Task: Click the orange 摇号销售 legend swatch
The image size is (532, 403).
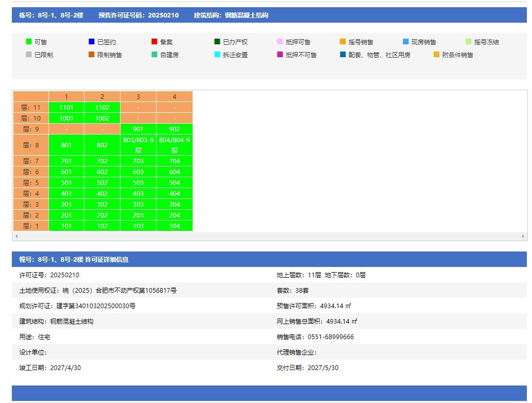Action: [342, 41]
